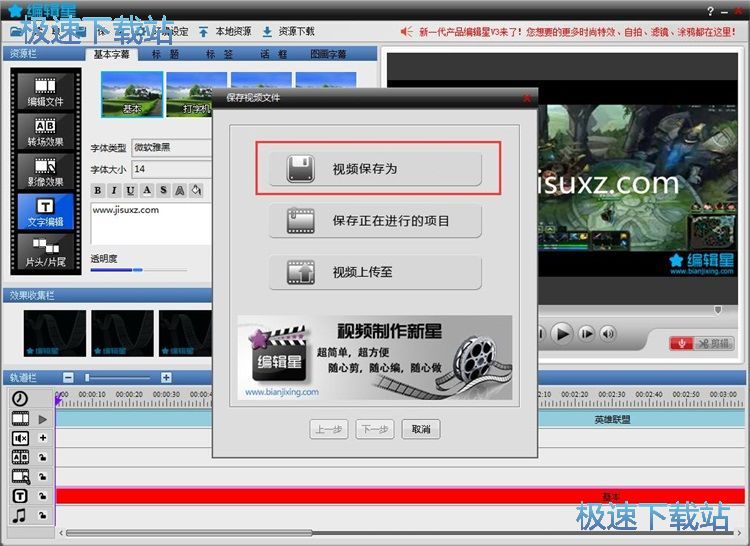Play the preview video
750x546 pixels.
pos(562,333)
